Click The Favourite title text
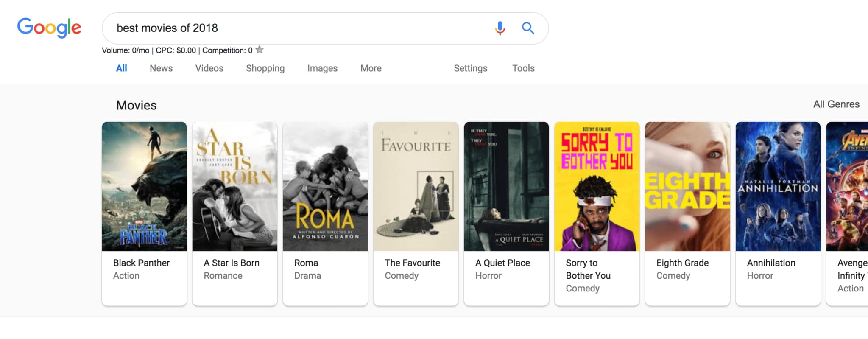The height and width of the screenshot is (339, 868). coord(413,263)
